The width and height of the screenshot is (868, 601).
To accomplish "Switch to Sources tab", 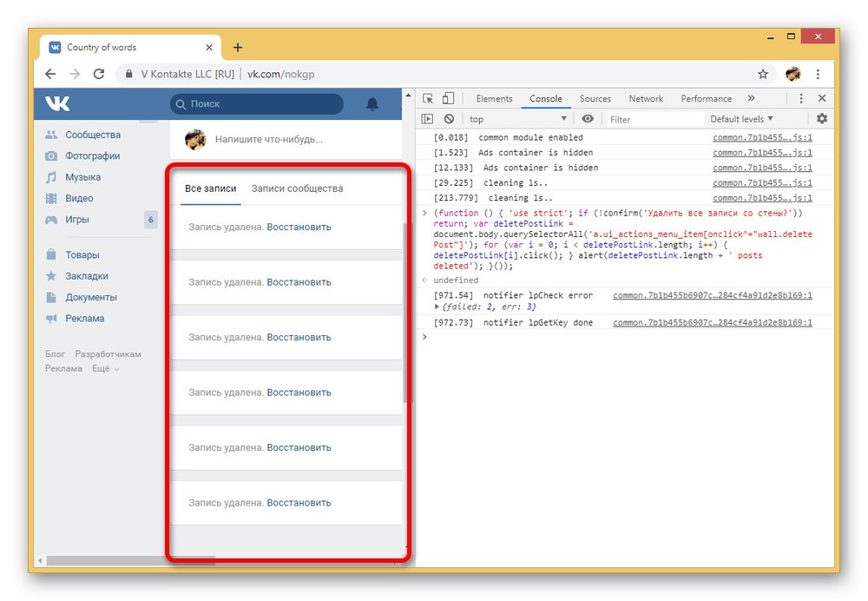I will 595,99.
